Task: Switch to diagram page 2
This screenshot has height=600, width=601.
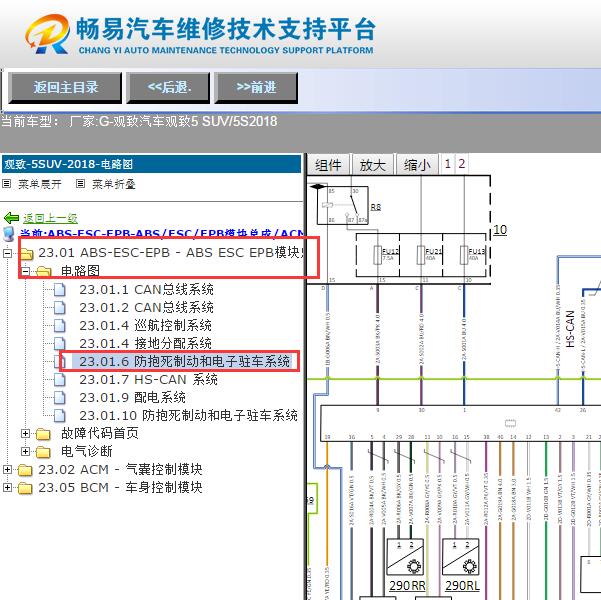Action: [461, 164]
